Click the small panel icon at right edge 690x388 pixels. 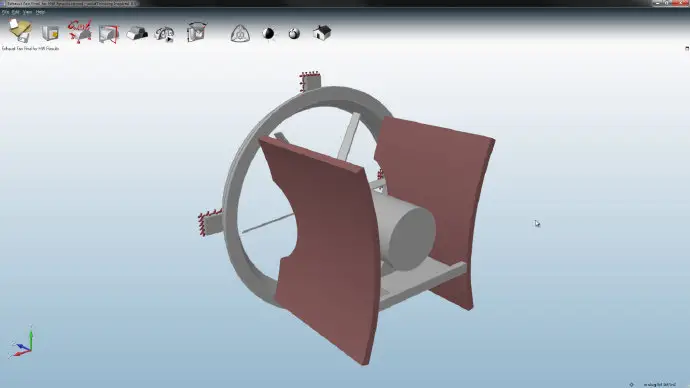pyautogui.click(x=687, y=48)
